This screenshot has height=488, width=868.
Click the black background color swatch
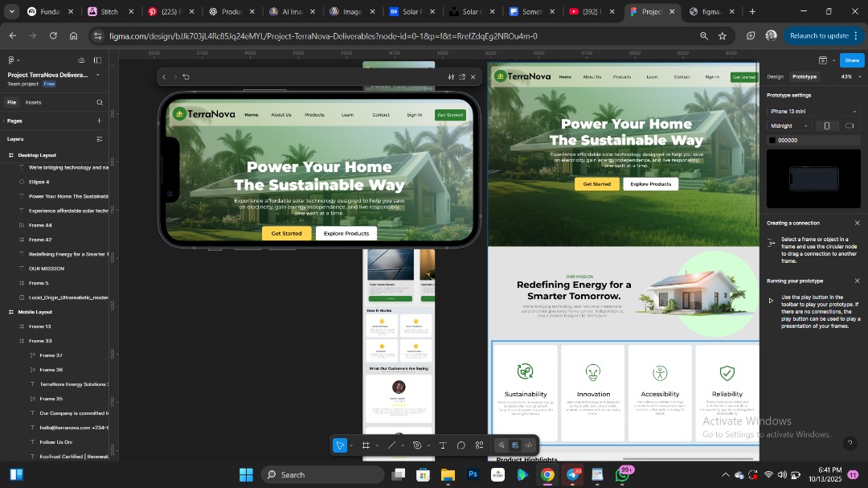click(772, 141)
